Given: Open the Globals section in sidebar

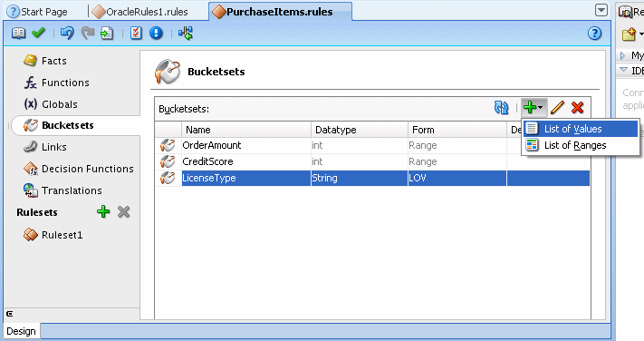Looking at the screenshot, I should pos(51,104).
